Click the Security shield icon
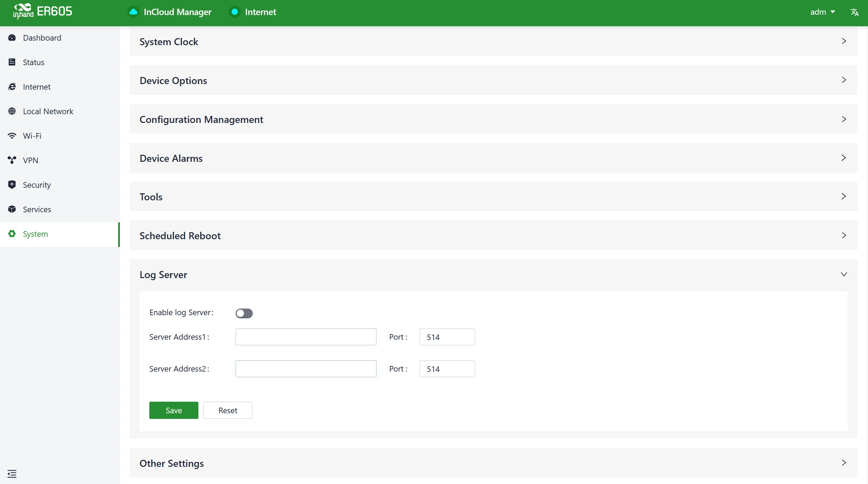868x484 pixels. point(12,185)
